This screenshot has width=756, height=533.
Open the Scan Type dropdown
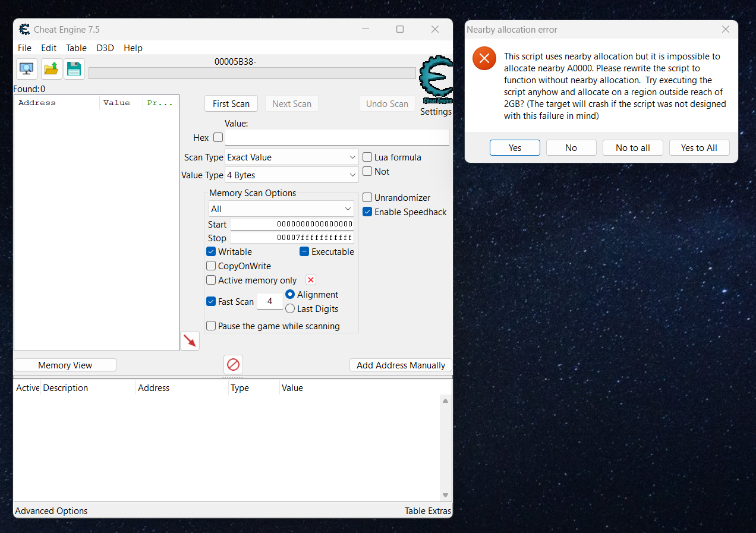(292, 157)
